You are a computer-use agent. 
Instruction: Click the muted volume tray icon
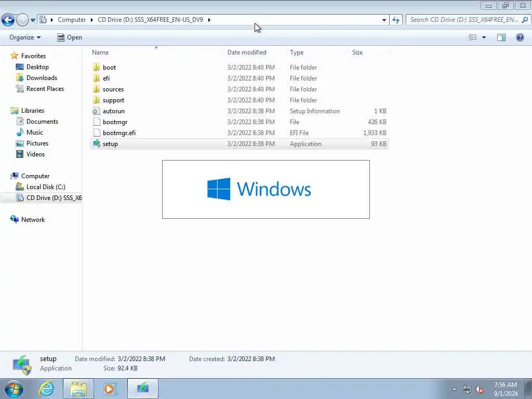[x=480, y=390]
